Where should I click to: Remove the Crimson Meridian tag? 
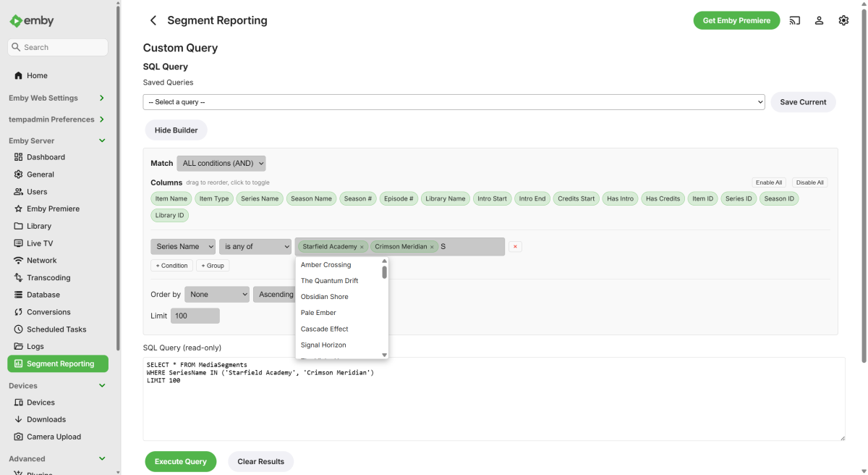click(432, 247)
